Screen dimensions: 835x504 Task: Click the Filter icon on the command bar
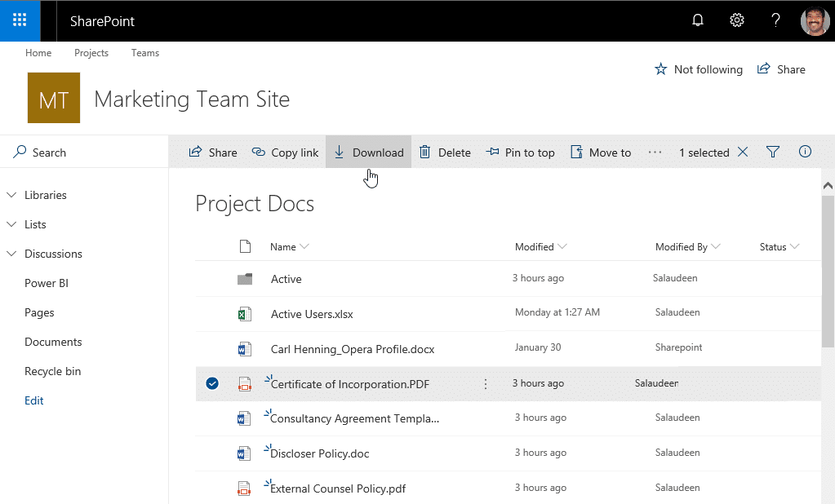pos(772,152)
